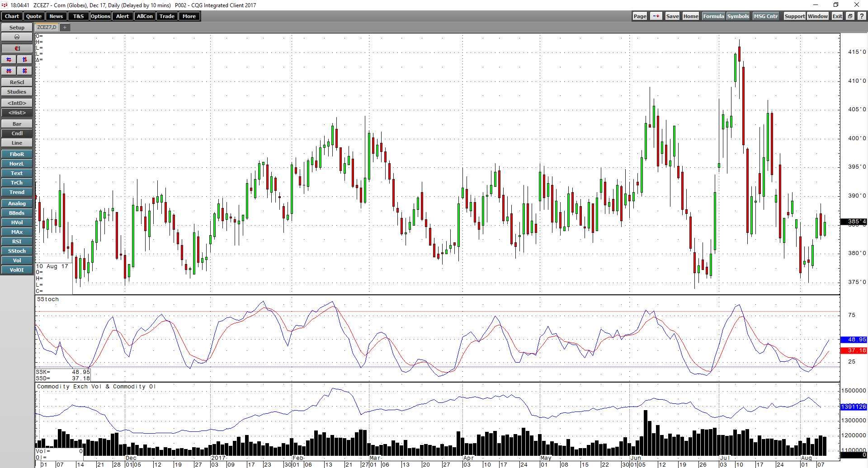The height and width of the screenshot is (468, 868).
Task: Click the 385'4 current price marker
Action: (854, 222)
